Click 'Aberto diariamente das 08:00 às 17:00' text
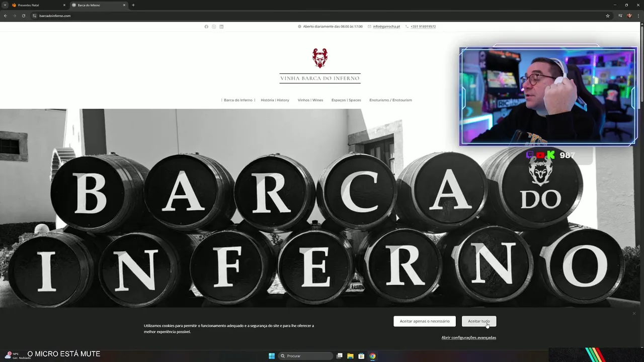 [333, 27]
